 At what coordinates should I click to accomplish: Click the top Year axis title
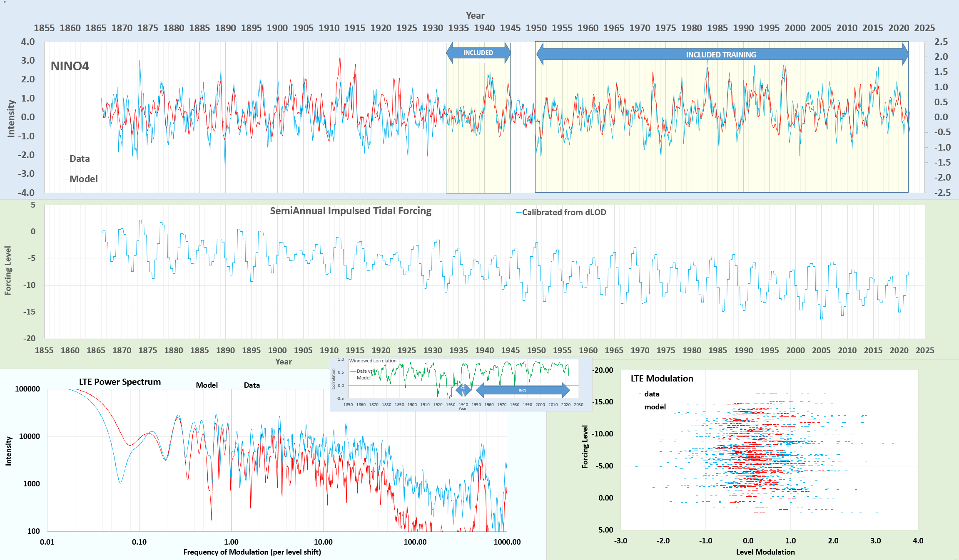coord(475,16)
